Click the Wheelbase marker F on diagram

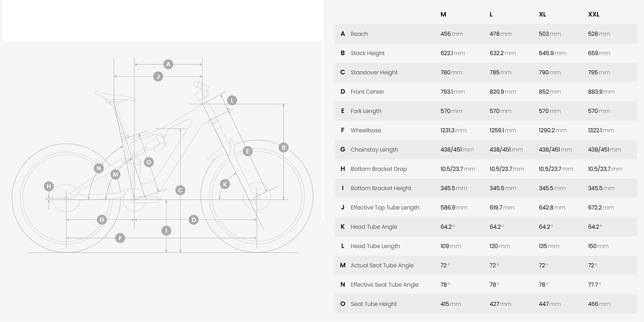click(120, 238)
